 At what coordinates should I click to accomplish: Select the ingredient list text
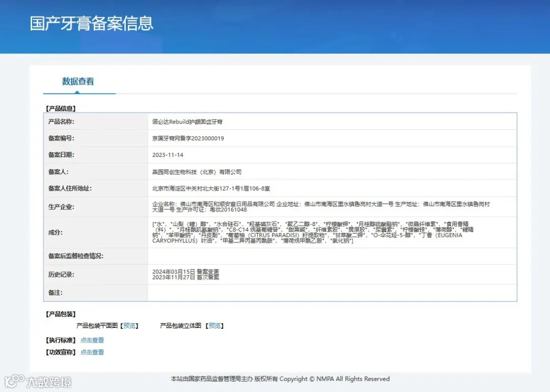pyautogui.click(x=313, y=232)
